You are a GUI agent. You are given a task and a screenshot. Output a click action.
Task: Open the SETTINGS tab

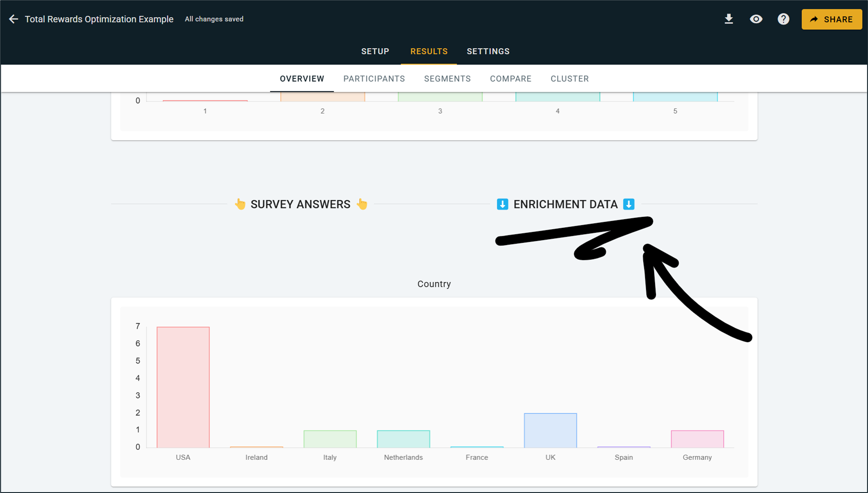pos(488,52)
